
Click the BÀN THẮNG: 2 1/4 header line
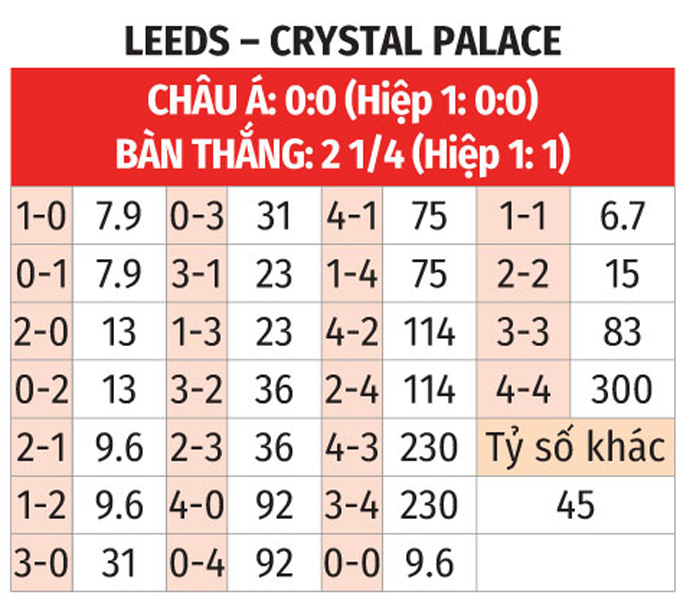[342, 155]
